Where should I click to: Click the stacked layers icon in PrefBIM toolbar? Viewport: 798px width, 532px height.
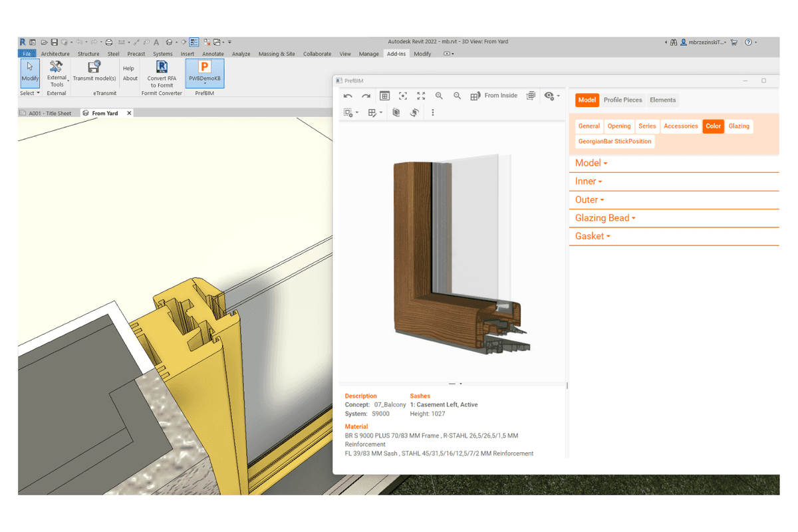tap(531, 96)
